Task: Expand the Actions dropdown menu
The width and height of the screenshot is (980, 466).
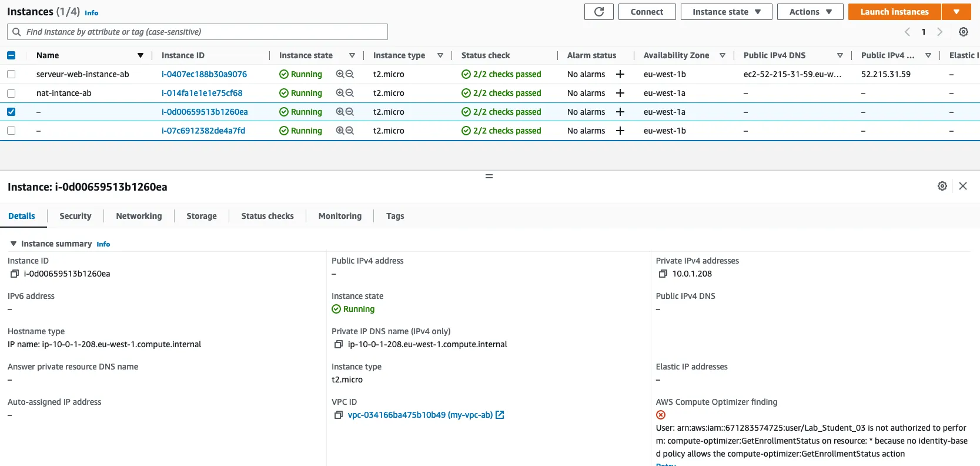Action: (x=810, y=12)
